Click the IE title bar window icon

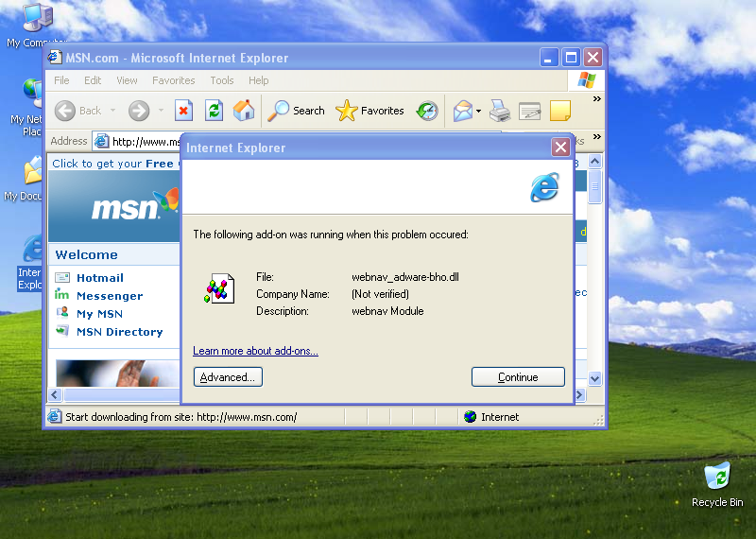[55, 58]
